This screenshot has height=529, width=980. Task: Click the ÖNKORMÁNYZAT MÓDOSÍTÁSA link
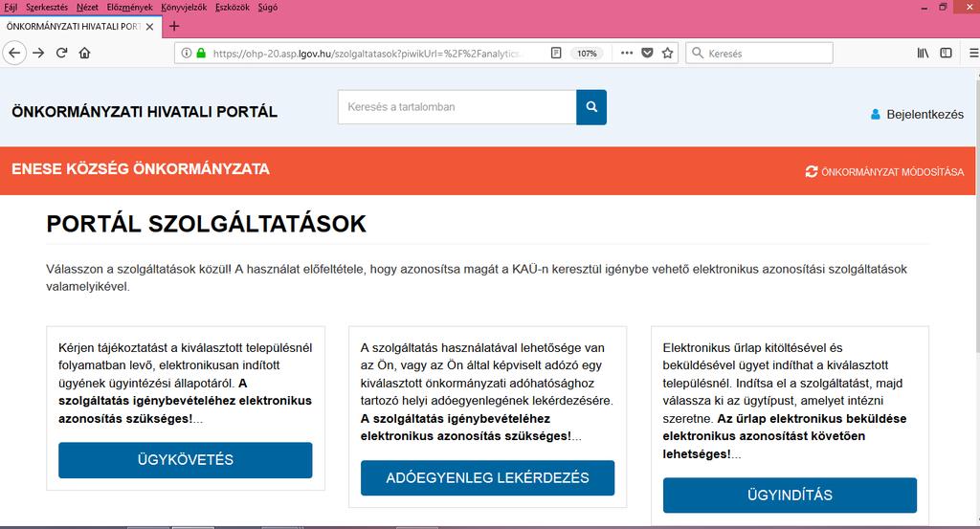893,172
